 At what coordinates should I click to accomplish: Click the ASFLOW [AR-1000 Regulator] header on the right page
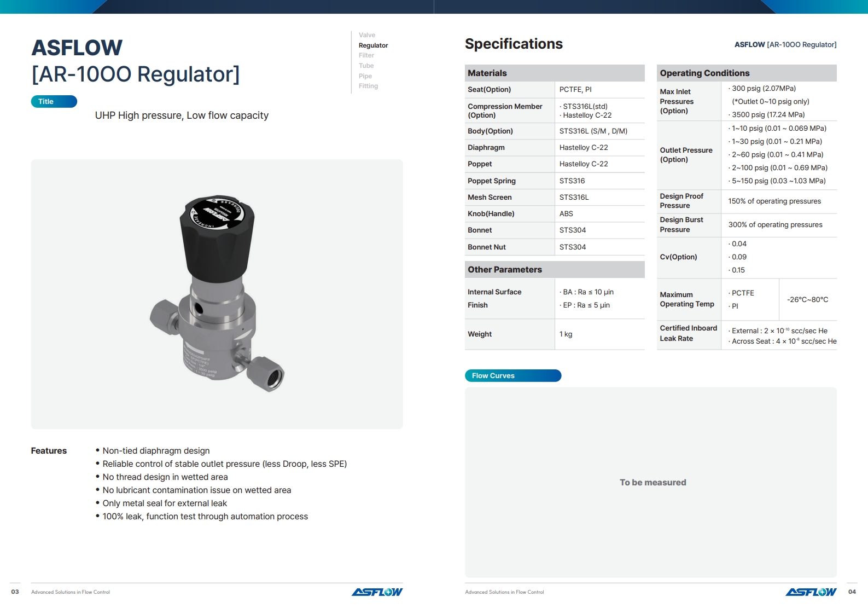(785, 45)
